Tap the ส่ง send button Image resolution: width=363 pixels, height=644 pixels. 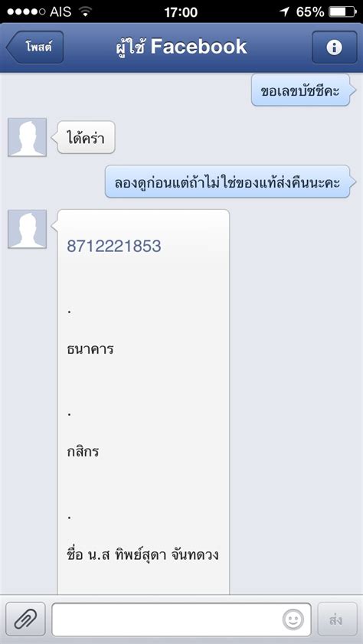pos(337,619)
